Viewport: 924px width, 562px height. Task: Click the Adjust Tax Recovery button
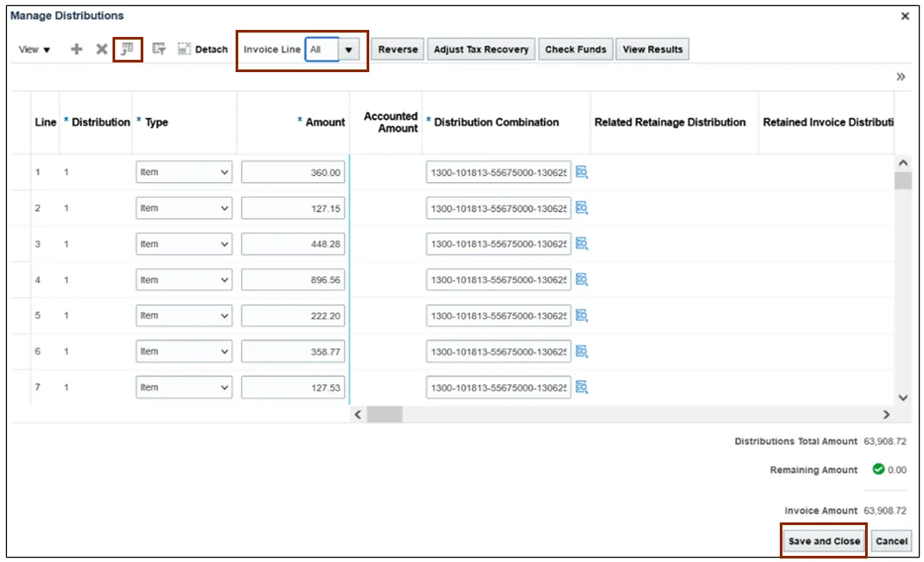point(481,49)
